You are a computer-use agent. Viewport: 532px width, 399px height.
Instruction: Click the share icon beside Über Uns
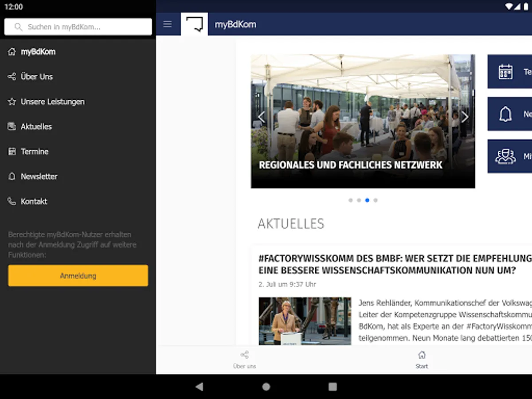coord(12,77)
